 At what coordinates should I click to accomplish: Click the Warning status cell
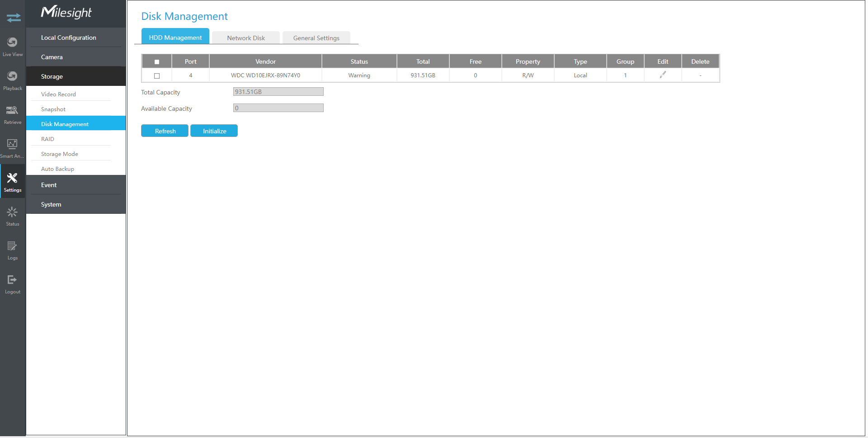click(x=359, y=75)
